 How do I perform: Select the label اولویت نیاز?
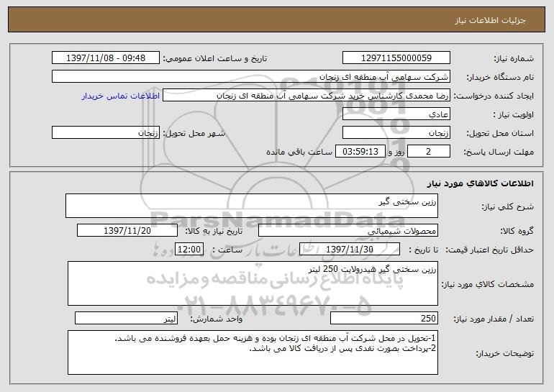point(514,115)
